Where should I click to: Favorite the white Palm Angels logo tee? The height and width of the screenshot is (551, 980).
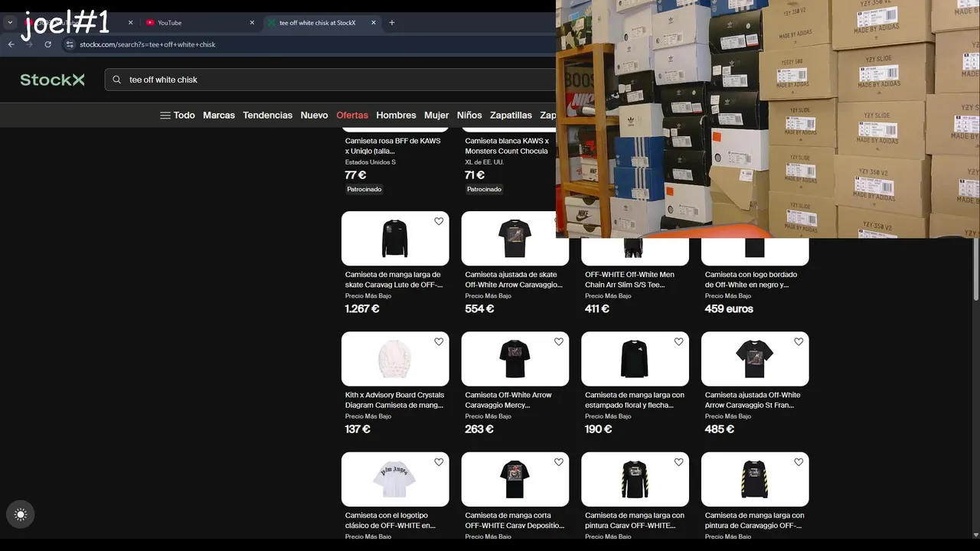click(x=439, y=462)
